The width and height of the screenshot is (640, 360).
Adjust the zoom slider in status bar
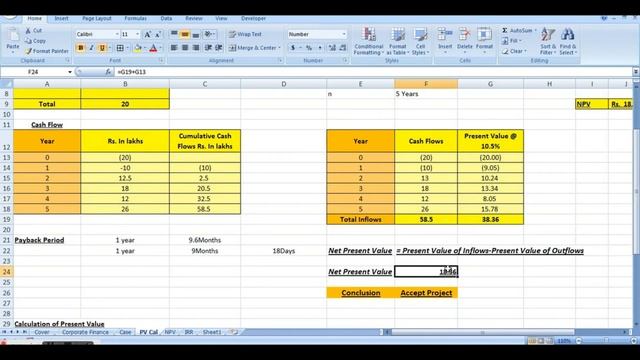coord(606,340)
